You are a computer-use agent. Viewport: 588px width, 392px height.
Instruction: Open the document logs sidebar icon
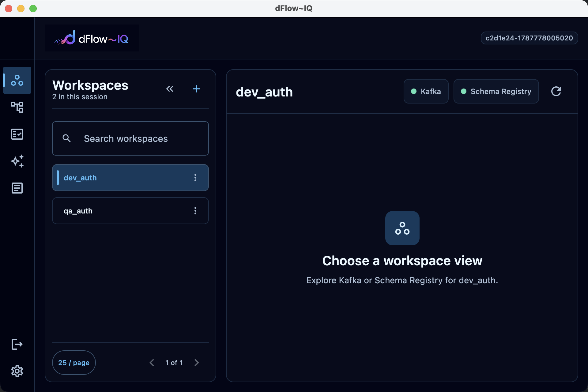coord(17,188)
